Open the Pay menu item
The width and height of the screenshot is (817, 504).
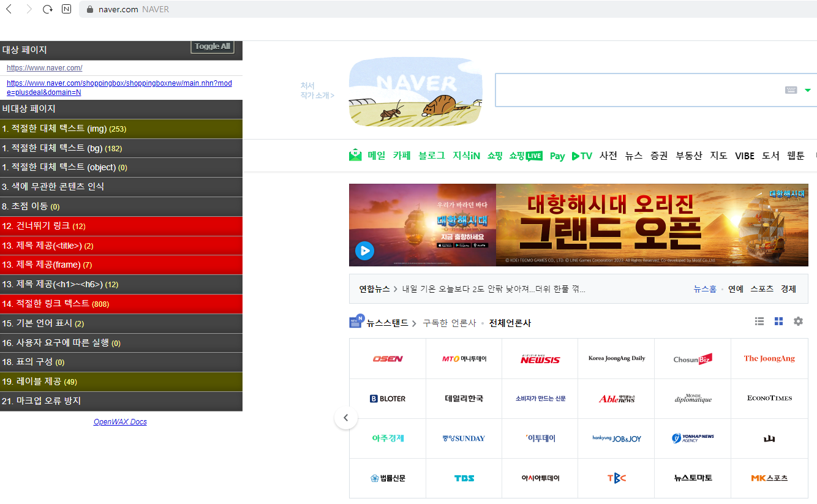coord(557,156)
